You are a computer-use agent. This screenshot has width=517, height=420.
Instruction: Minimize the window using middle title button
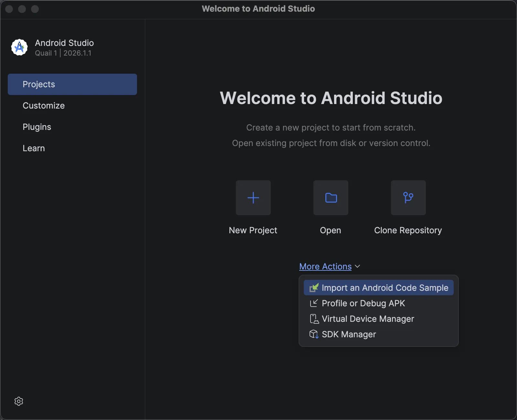pyautogui.click(x=22, y=9)
